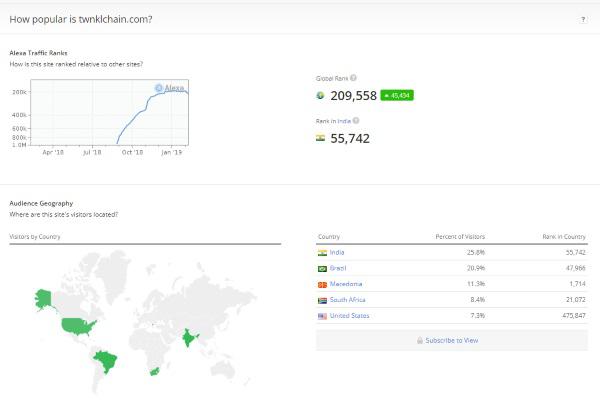Screen dimensions: 600x418
Task: Click the United States mainland on the map
Action: coord(78,326)
